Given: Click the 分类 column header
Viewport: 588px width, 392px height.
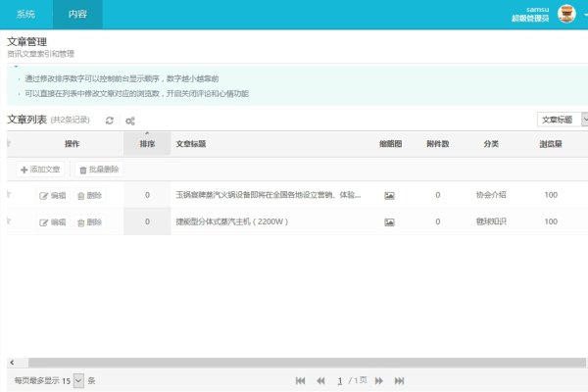Looking at the screenshot, I should pyautogui.click(x=491, y=144).
